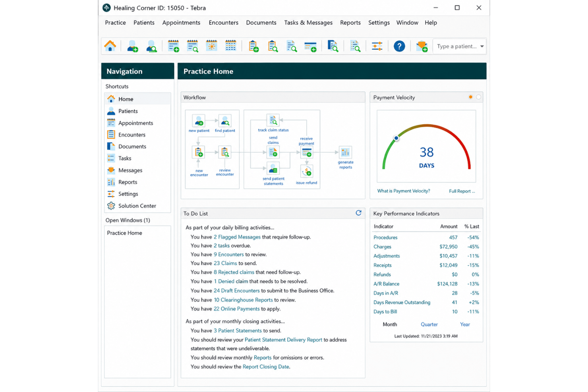Click the new encounter workflow icon
This screenshot has width=588, height=392.
click(199, 152)
